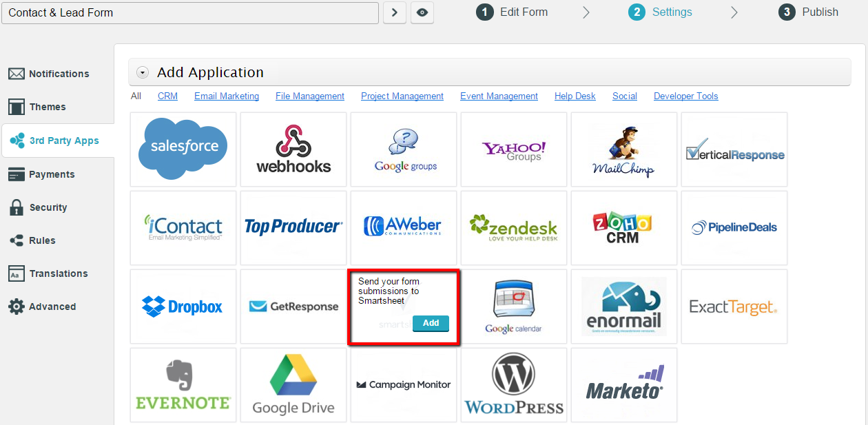Pick the Marketo tile

click(624, 385)
